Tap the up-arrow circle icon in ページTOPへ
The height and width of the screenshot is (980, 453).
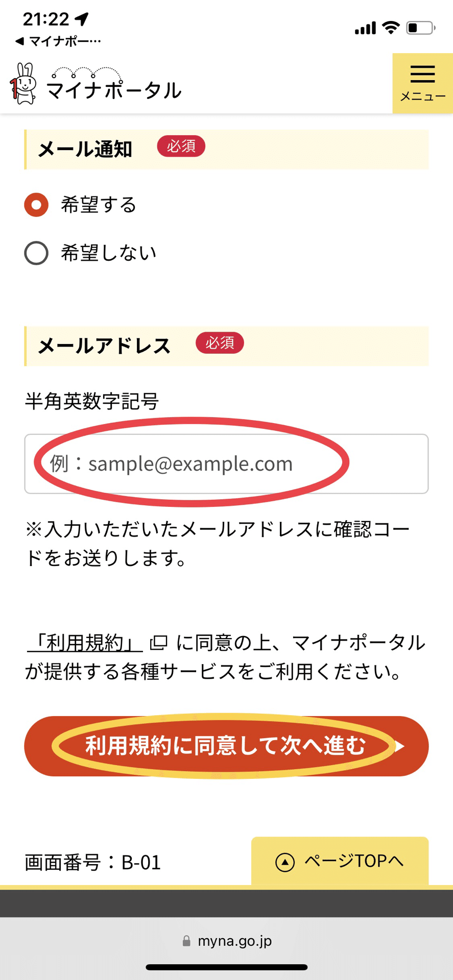(x=285, y=862)
